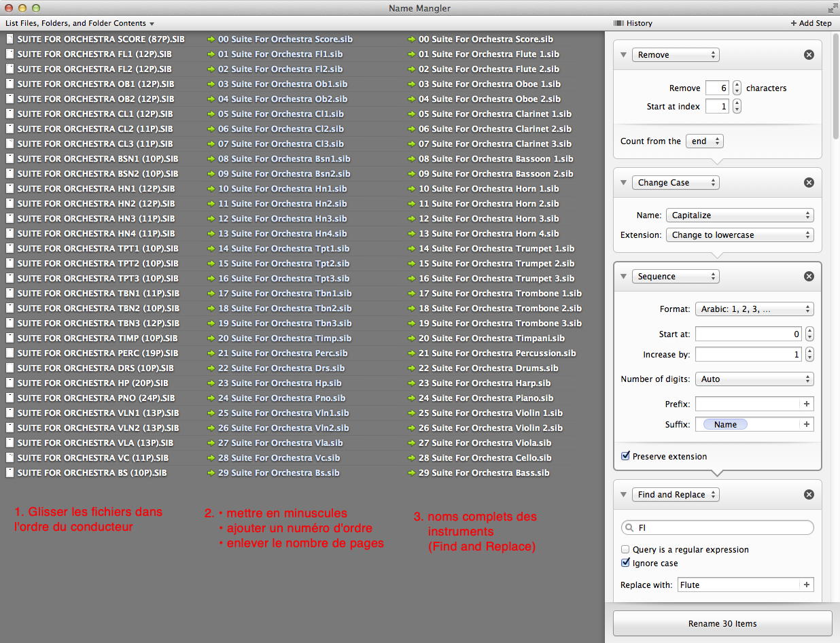
Task: Open the History panel
Action: [633, 23]
